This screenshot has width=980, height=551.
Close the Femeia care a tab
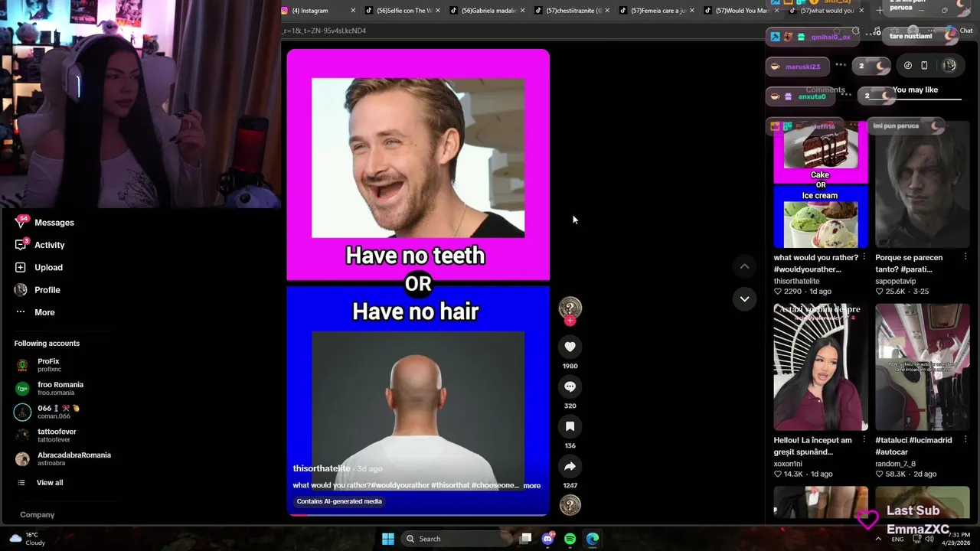tap(692, 11)
